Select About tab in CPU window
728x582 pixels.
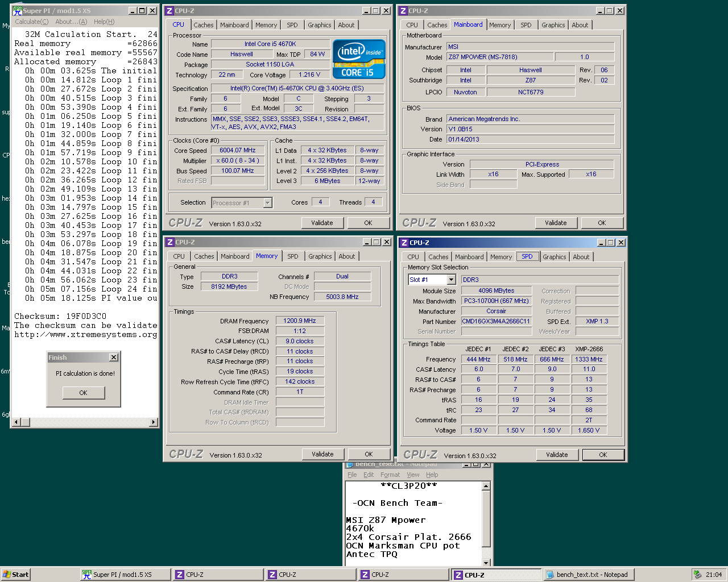pos(346,25)
